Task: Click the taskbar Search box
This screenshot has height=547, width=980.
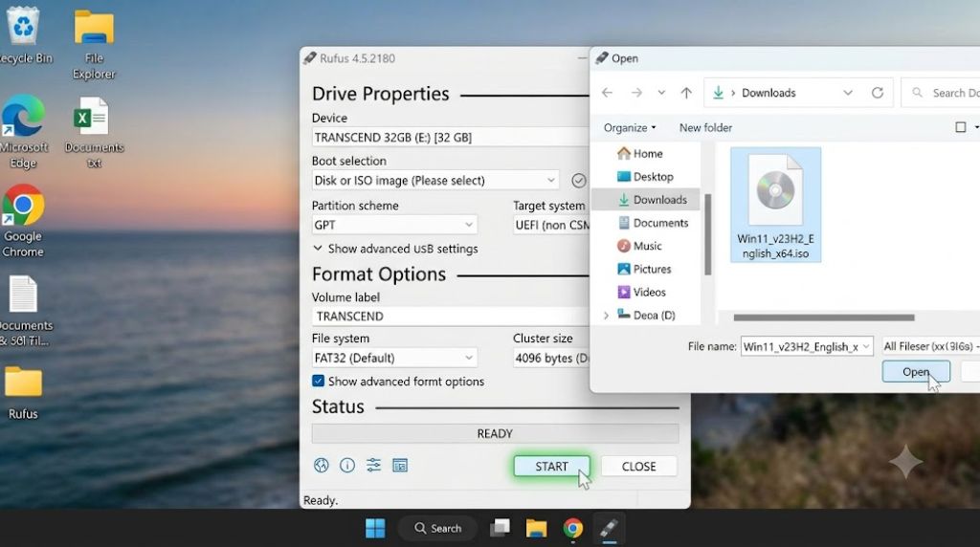Action: [437, 528]
